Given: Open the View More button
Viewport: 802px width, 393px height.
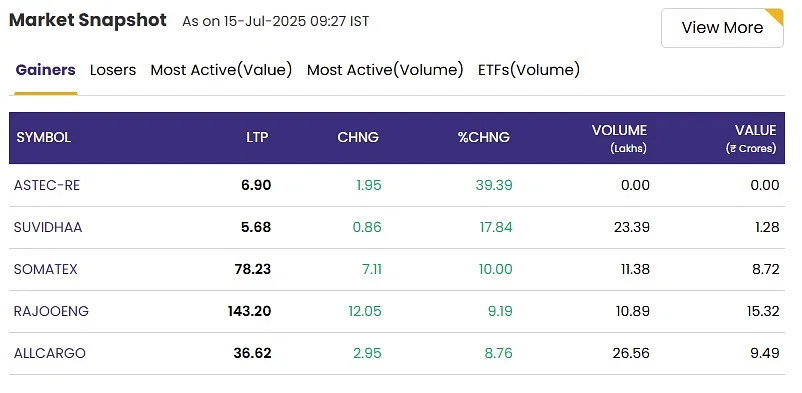Looking at the screenshot, I should (x=722, y=28).
